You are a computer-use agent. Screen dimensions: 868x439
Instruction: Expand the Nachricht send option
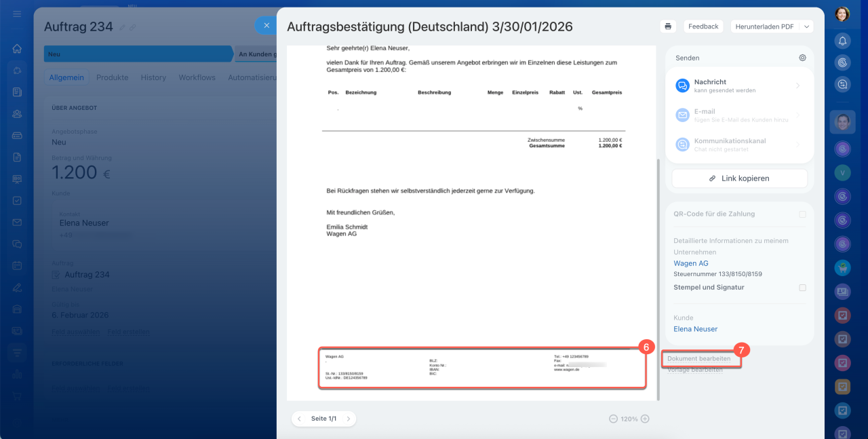coord(797,85)
